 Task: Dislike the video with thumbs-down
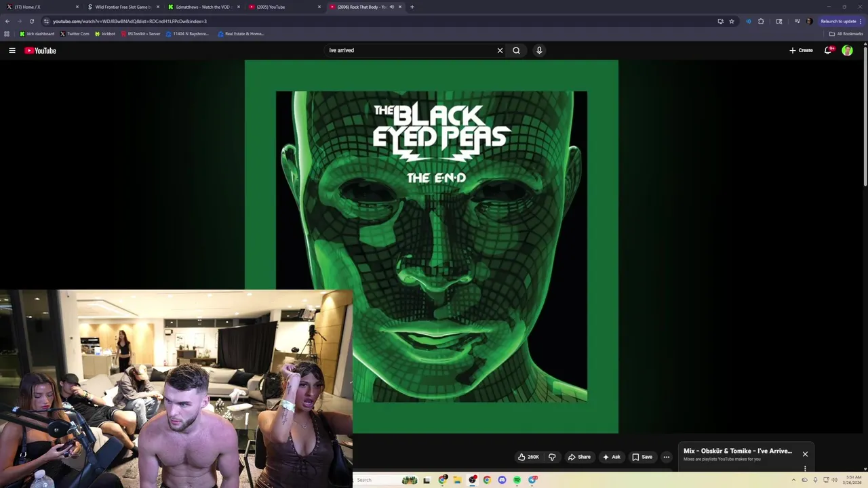pyautogui.click(x=552, y=457)
